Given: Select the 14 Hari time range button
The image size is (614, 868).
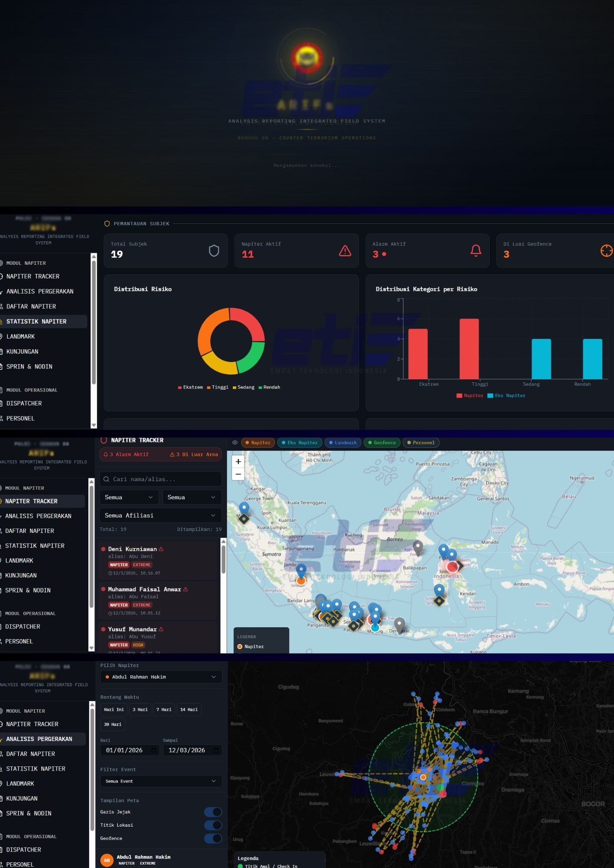Looking at the screenshot, I should (189, 710).
